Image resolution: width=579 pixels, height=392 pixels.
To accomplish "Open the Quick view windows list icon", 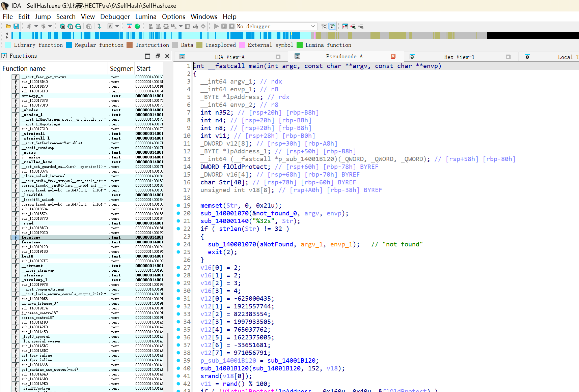I will 345,26.
